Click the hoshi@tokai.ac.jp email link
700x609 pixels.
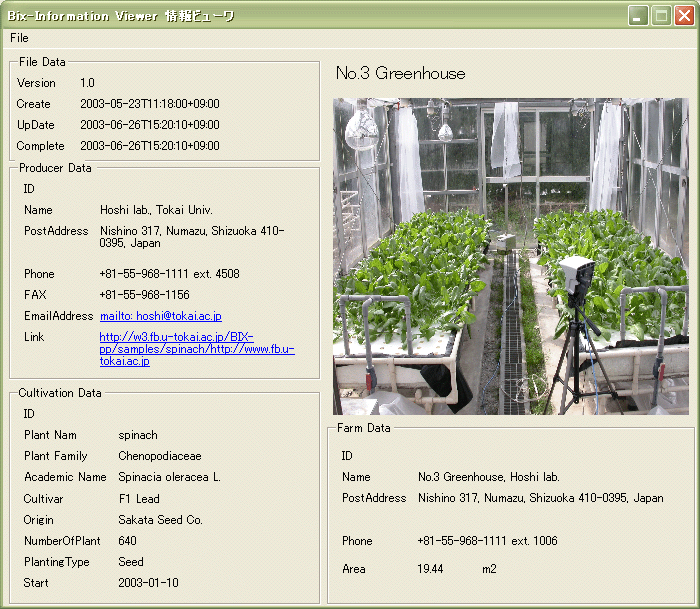[160, 316]
